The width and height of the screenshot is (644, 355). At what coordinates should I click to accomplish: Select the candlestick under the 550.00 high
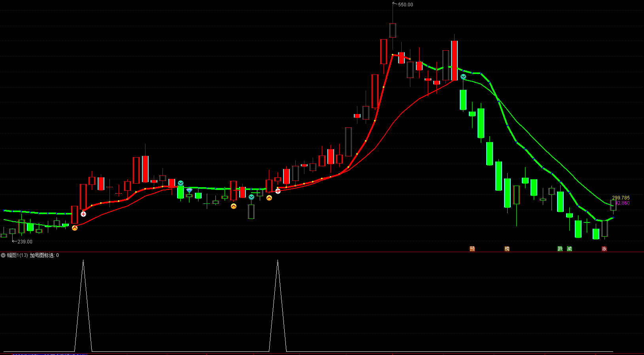coord(393,30)
